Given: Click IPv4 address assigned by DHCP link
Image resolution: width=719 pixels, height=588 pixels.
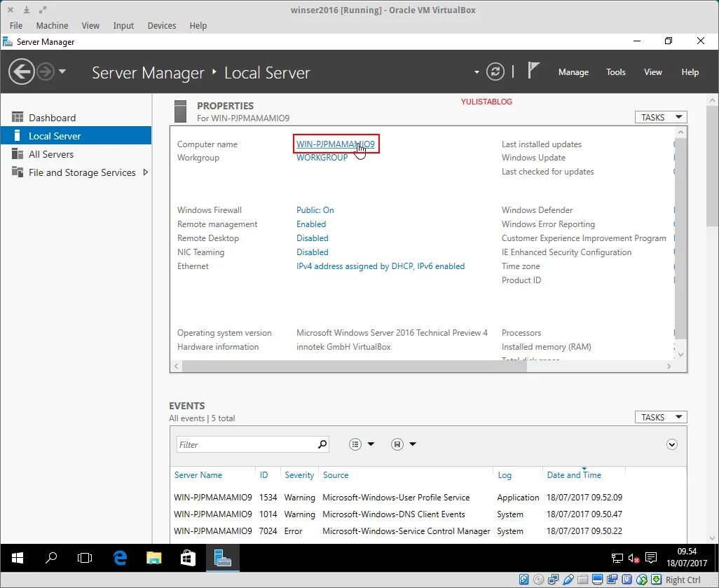Looking at the screenshot, I should pyautogui.click(x=380, y=266).
